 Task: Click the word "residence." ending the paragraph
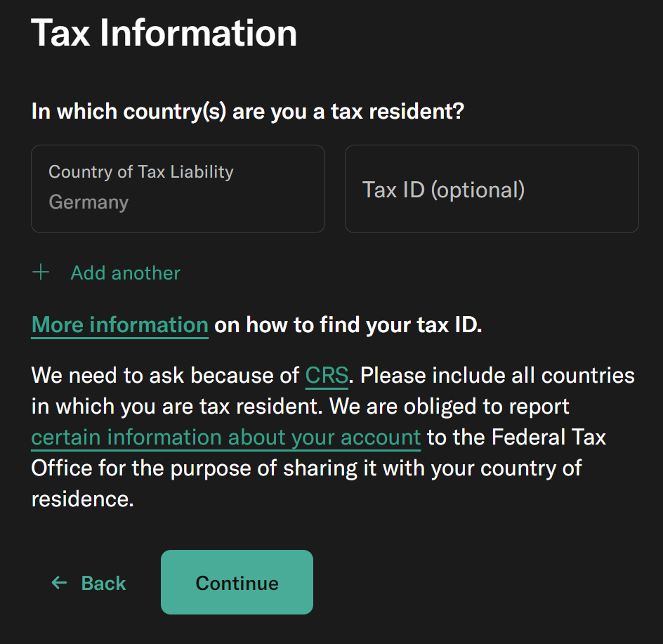(x=82, y=499)
